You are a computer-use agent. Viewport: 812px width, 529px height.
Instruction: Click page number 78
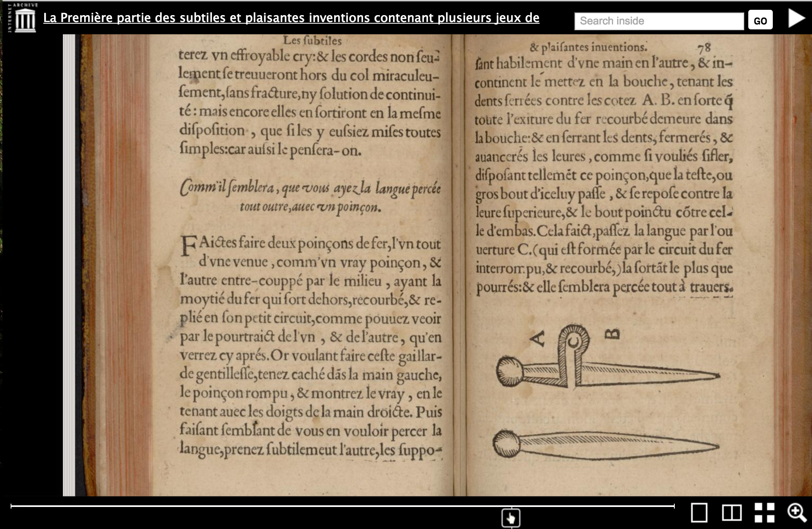click(704, 48)
